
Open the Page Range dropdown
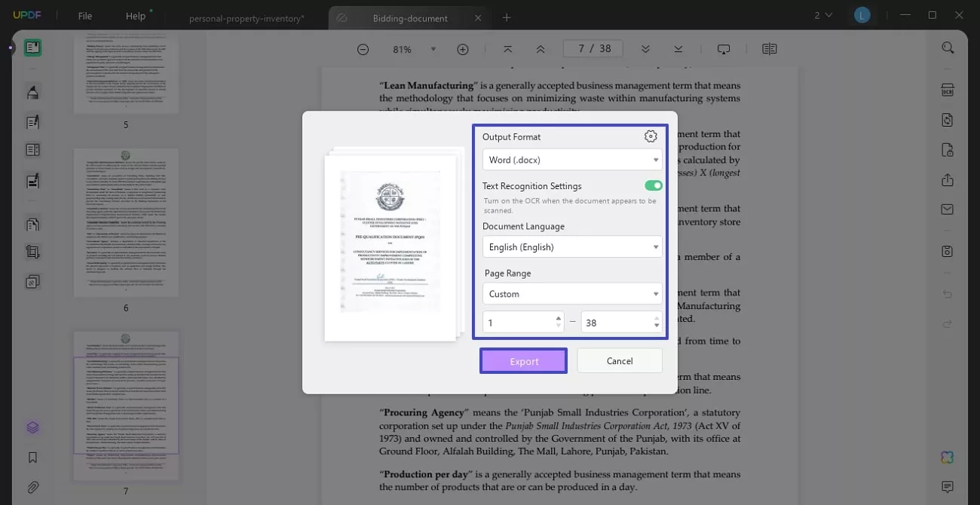(x=571, y=293)
